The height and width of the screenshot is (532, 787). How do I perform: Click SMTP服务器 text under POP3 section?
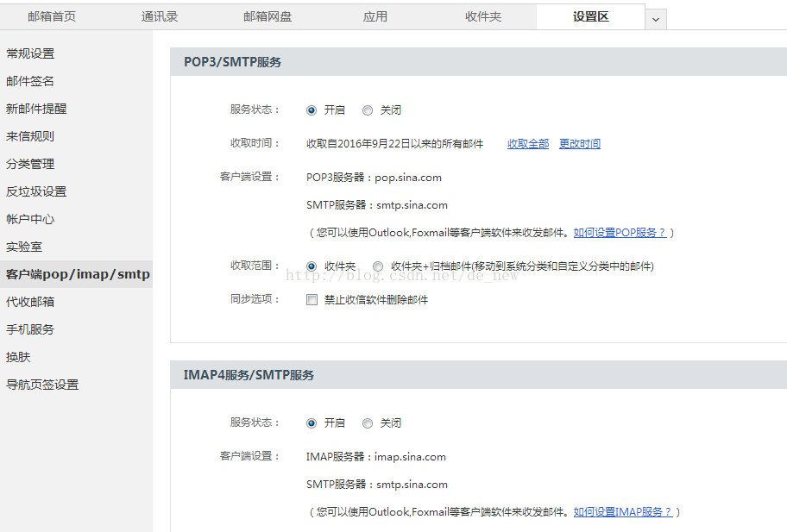pos(377,205)
